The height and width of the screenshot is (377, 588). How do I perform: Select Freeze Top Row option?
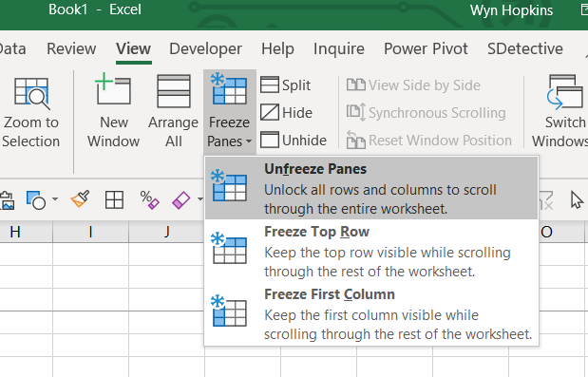pos(371,251)
